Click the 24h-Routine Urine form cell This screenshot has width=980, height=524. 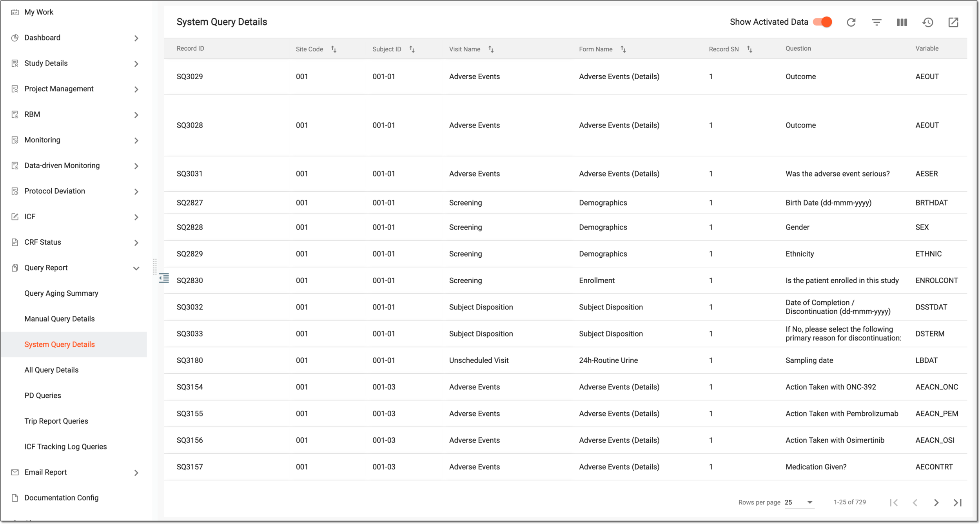[608, 360]
